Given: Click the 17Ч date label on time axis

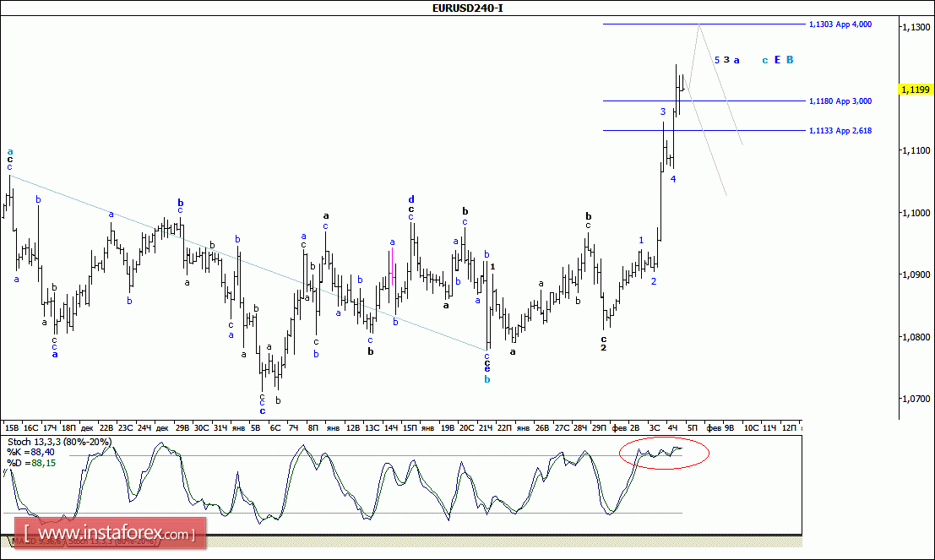Looking at the screenshot, I should (x=50, y=427).
